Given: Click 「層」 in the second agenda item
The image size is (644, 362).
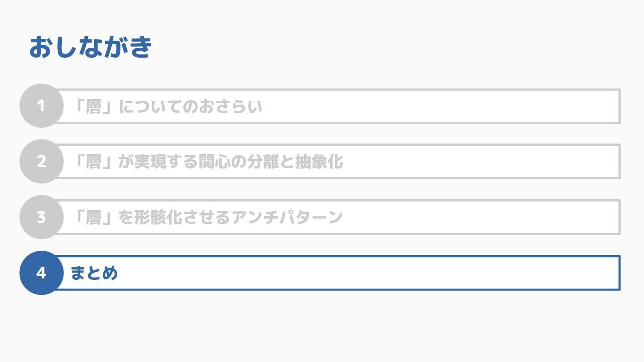Looking at the screenshot, I should (x=93, y=162).
